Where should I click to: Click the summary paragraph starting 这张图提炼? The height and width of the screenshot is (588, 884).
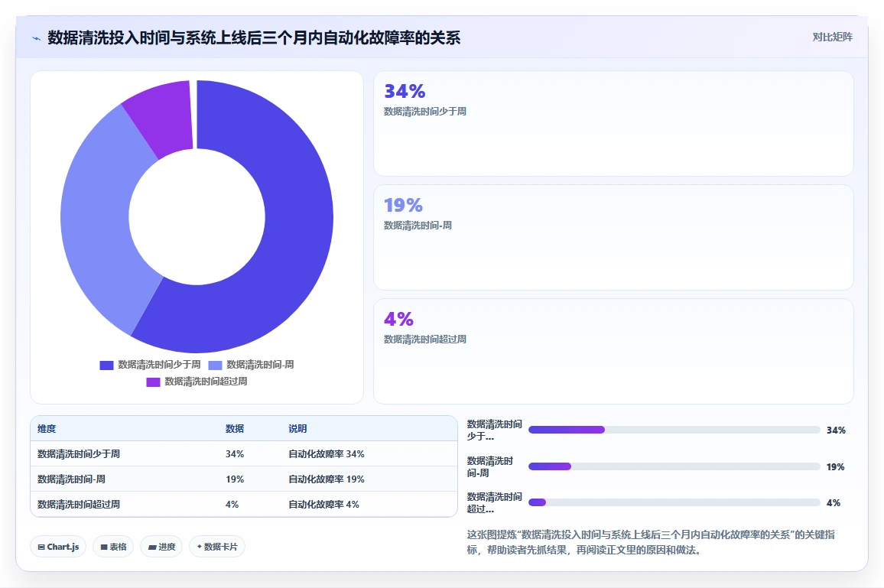click(x=651, y=542)
